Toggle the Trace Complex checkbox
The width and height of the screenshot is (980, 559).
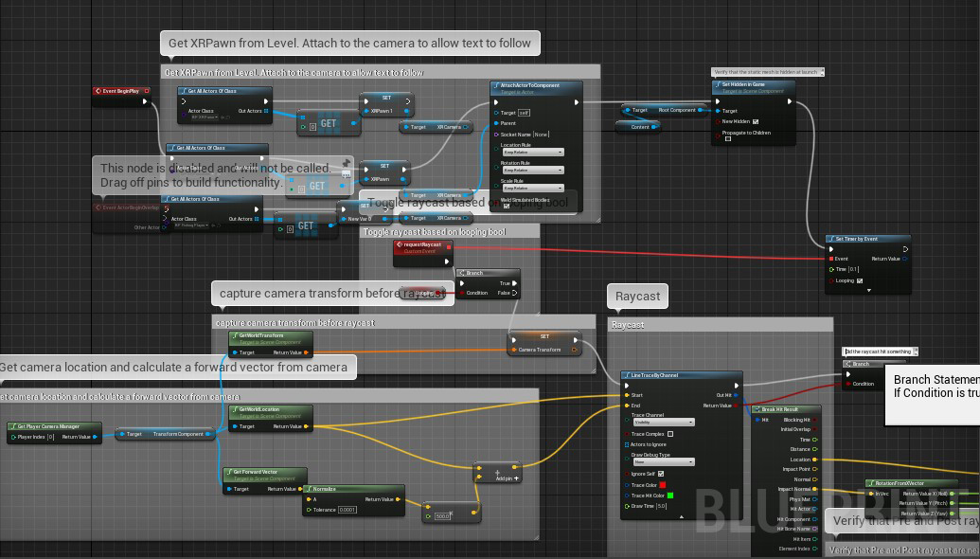point(670,434)
